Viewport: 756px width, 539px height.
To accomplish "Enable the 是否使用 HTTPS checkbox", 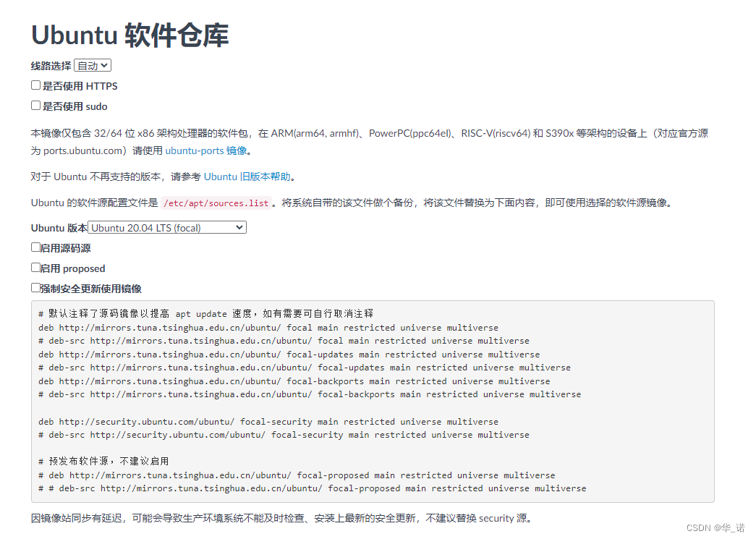I will point(35,85).
